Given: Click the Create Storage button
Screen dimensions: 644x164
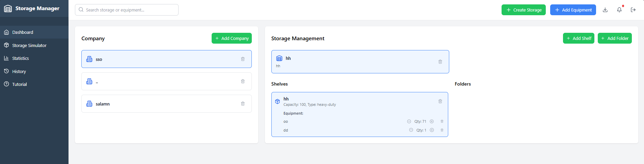Looking at the screenshot, I should point(524,10).
